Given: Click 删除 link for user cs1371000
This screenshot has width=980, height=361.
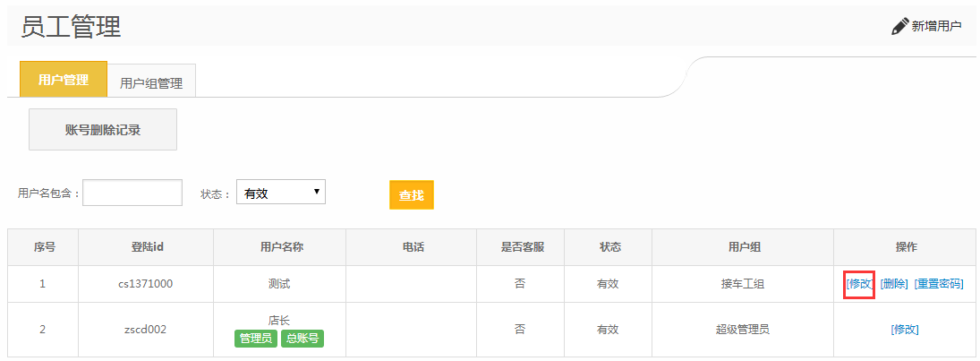Looking at the screenshot, I should click(894, 284).
